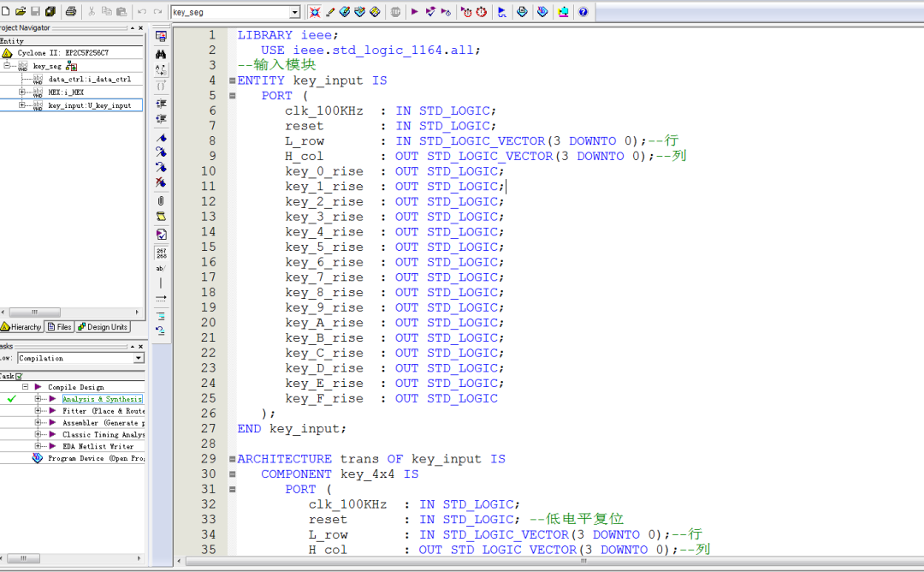924x572 pixels.
Task: Select Analysis & Synthesis task
Action: click(x=102, y=399)
